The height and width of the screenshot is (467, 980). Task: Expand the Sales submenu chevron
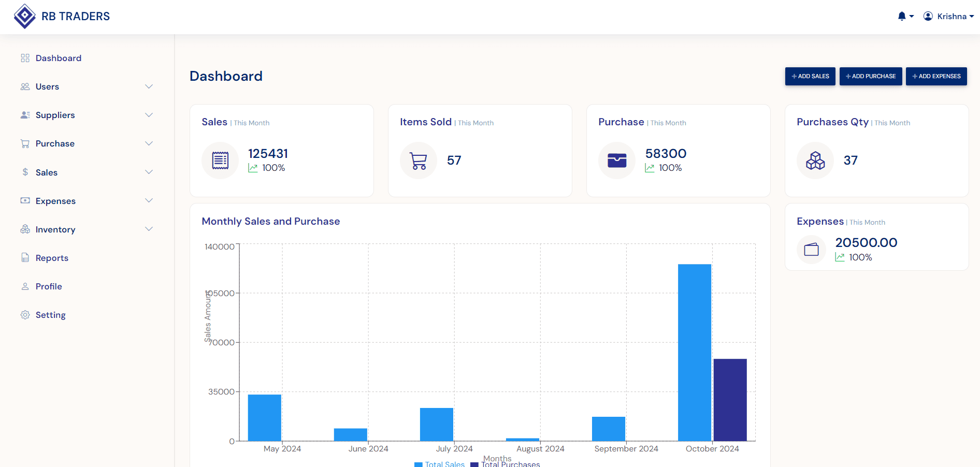(x=149, y=172)
